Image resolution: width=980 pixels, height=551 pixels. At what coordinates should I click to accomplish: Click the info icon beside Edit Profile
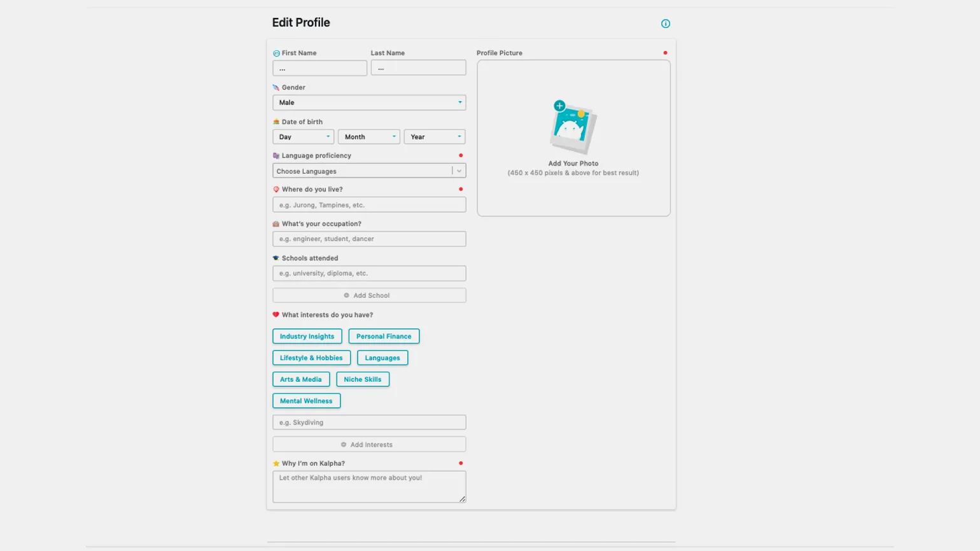(x=666, y=24)
